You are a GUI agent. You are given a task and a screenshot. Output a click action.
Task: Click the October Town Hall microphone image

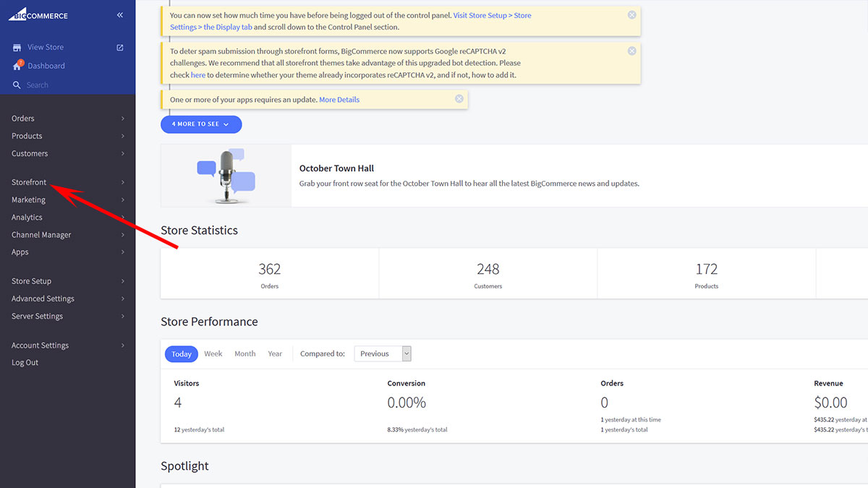226,176
